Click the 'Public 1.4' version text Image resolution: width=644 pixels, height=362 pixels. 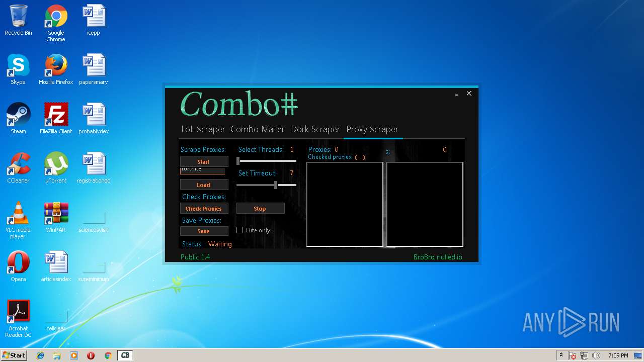195,257
